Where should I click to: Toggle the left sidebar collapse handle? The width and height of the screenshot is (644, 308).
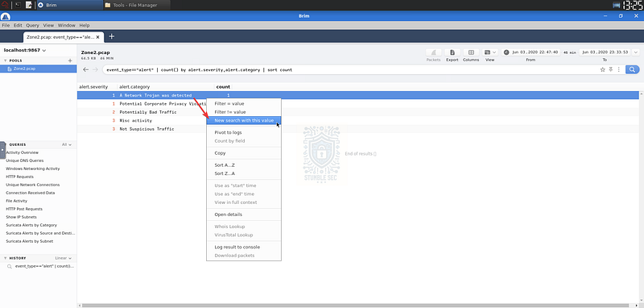(x=2, y=150)
